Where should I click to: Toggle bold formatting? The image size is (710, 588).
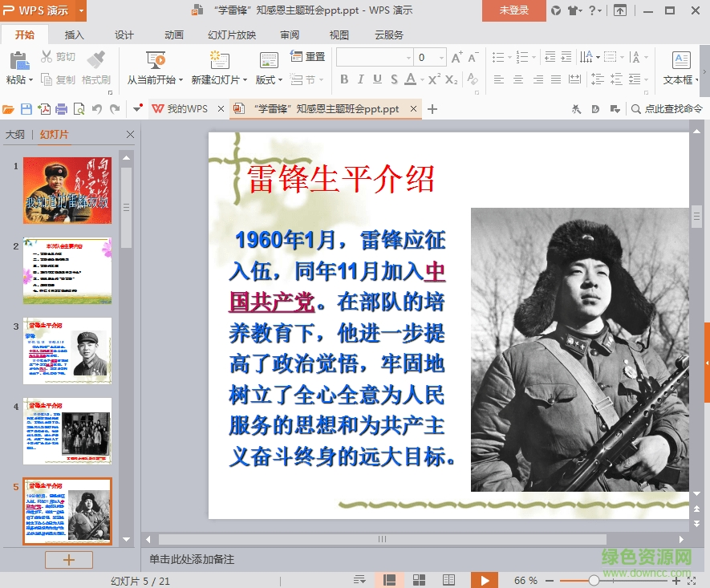tap(345, 79)
